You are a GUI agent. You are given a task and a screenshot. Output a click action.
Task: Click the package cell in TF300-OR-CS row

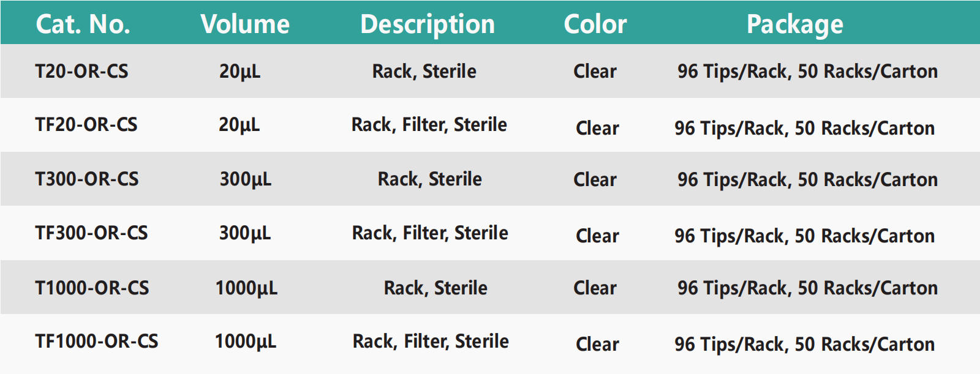pyautogui.click(x=805, y=236)
